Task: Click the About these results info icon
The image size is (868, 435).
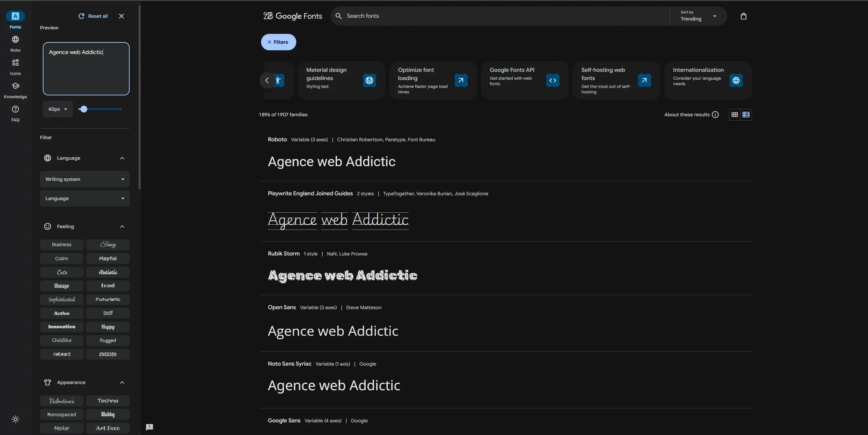Action: pos(715,115)
